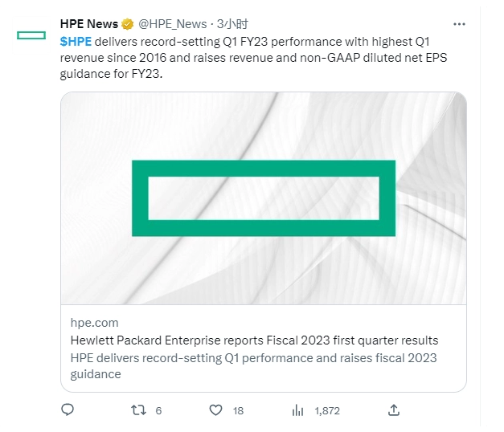Viewport: 504px width, 432px height.
Task: Click the $HPE cashtag
Action: pyautogui.click(x=76, y=41)
